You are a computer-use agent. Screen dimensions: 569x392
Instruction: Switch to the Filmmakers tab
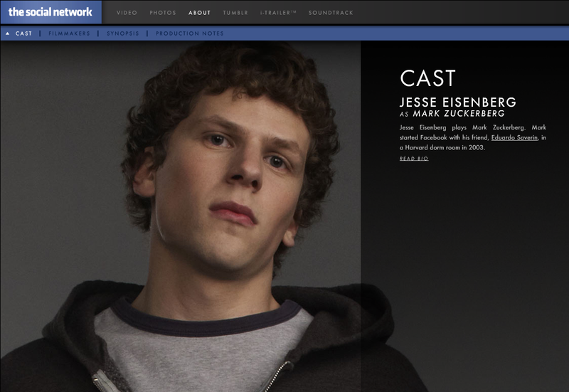point(69,33)
